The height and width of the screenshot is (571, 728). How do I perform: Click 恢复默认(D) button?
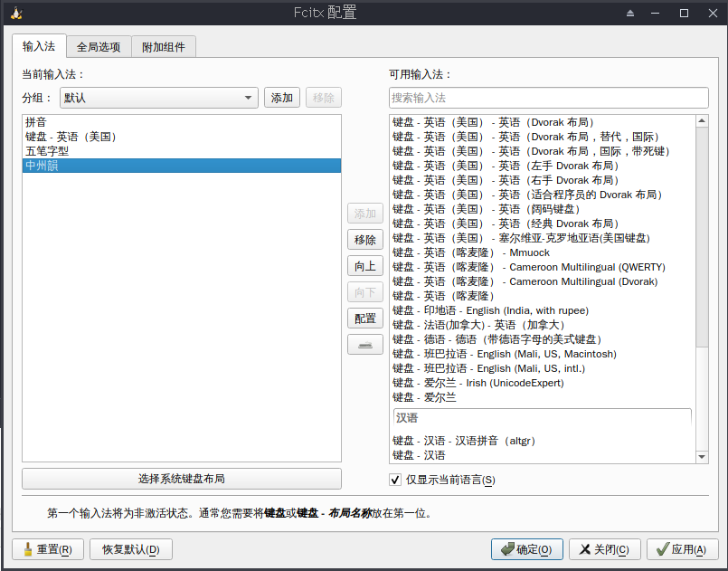pyautogui.click(x=131, y=549)
